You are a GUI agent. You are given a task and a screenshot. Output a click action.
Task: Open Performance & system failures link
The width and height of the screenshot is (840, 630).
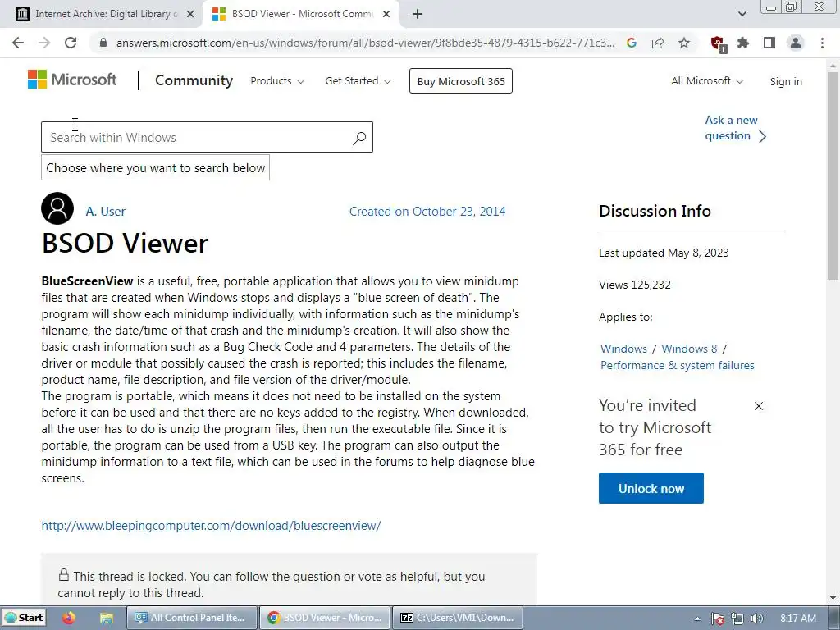[677, 365]
